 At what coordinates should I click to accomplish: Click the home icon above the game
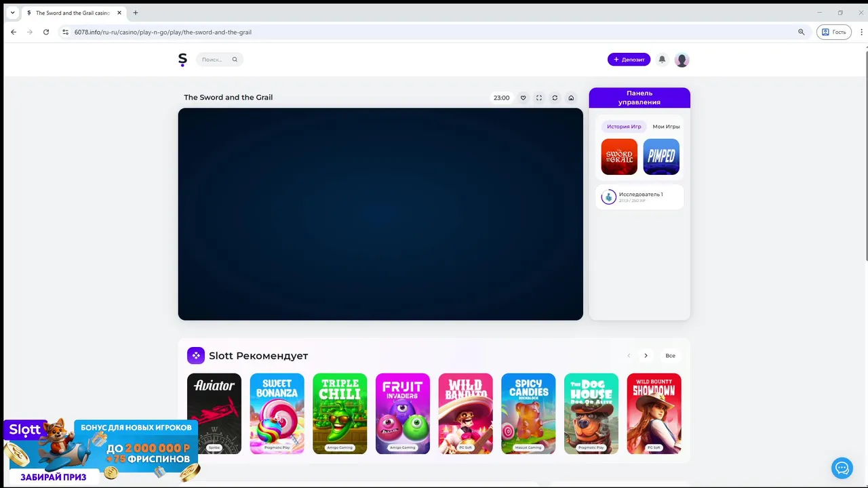[x=571, y=98]
